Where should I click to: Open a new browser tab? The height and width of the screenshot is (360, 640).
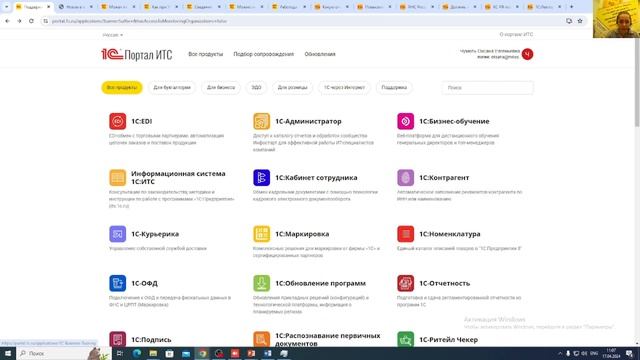[x=571, y=7]
